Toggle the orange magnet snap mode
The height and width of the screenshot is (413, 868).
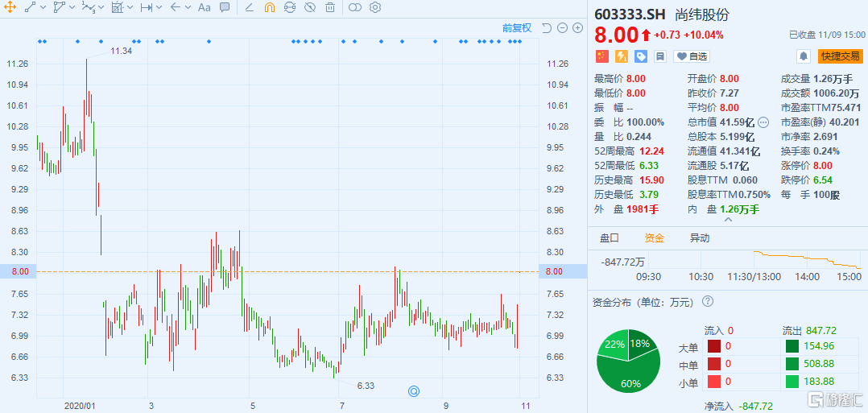pyautogui.click(x=269, y=8)
